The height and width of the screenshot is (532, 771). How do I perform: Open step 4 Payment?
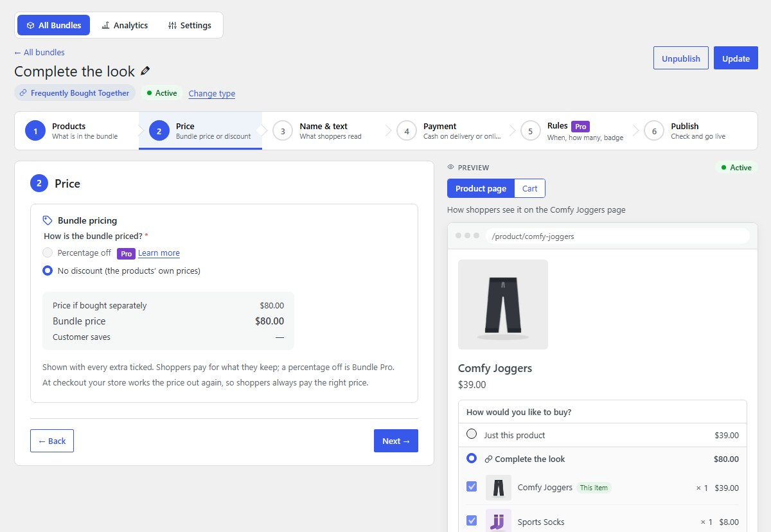pos(448,131)
